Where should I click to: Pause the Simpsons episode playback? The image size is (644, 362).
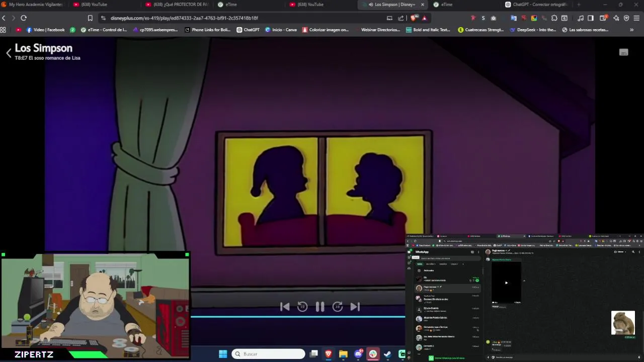(x=320, y=307)
